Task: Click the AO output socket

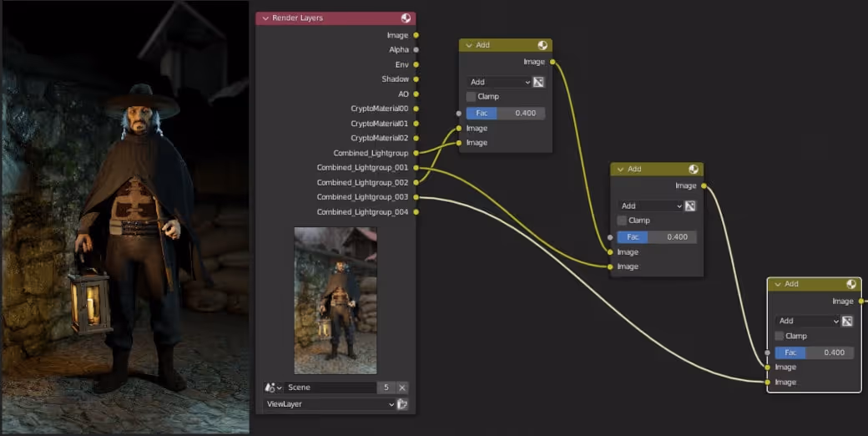Action: [x=416, y=94]
